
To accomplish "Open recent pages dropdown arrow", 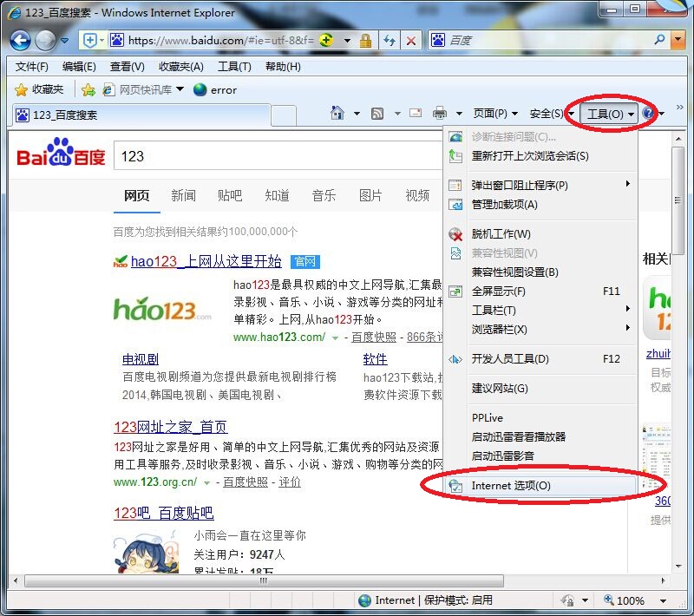I will point(64,41).
